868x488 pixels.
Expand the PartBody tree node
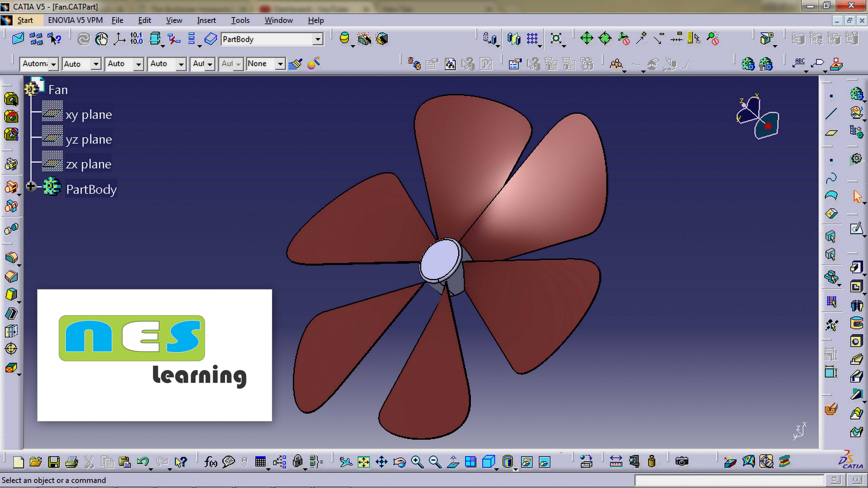(x=31, y=186)
